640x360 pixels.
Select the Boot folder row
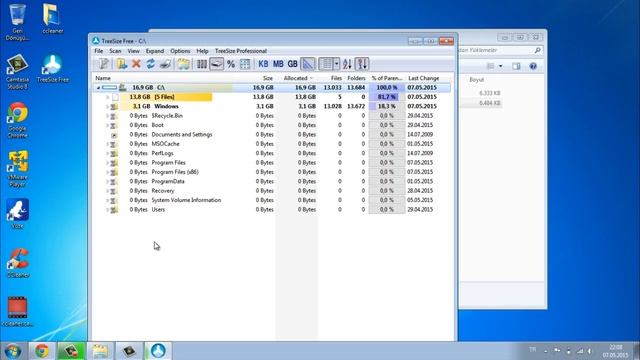(x=271, y=125)
